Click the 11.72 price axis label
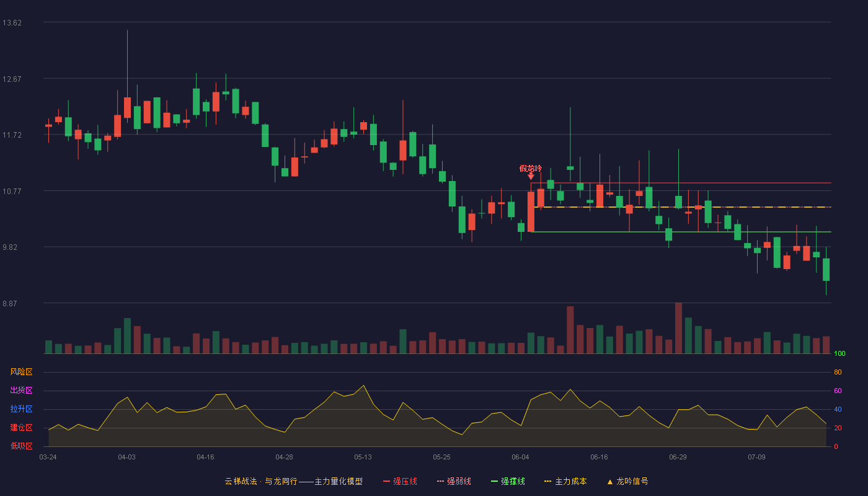This screenshot has width=868, height=496. pyautogui.click(x=12, y=135)
